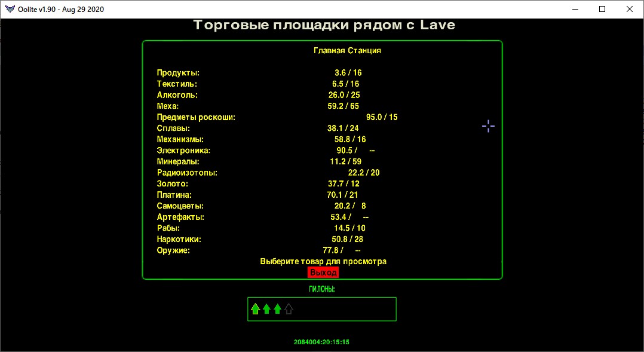Choose Алкоголь from the goods list
Image resolution: width=644 pixels, height=352 pixels.
[177, 95]
